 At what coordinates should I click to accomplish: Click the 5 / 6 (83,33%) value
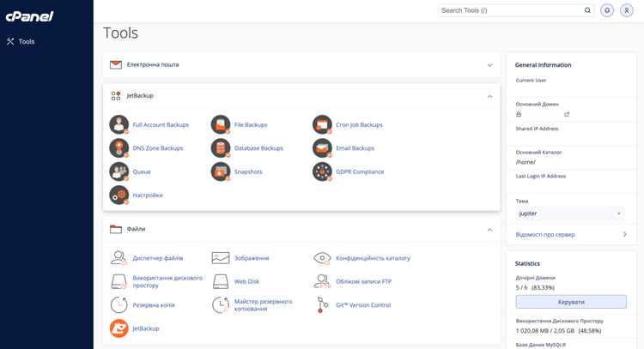[535, 287]
